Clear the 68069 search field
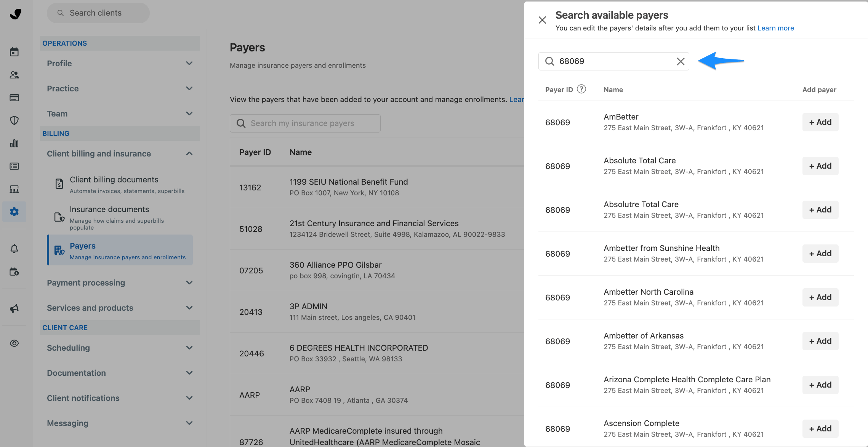The image size is (868, 447). (x=681, y=61)
